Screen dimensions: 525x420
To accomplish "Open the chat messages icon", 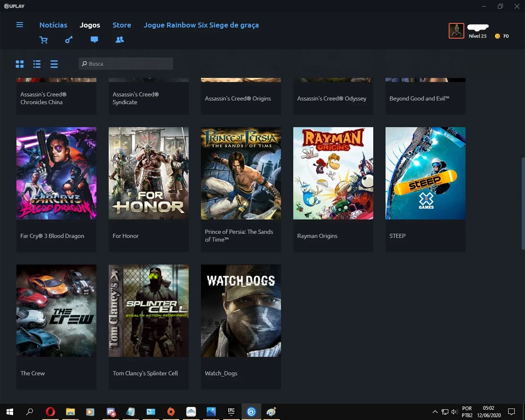I will point(94,40).
